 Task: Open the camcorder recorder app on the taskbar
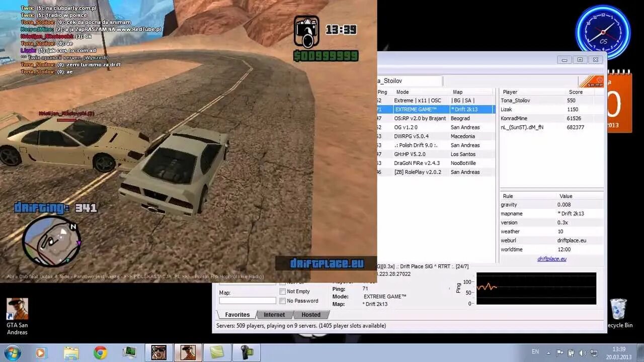[247, 352]
